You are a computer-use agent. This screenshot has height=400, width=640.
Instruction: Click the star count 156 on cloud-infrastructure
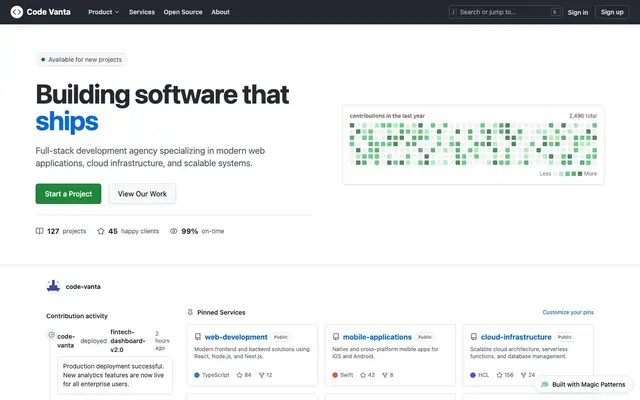point(505,375)
